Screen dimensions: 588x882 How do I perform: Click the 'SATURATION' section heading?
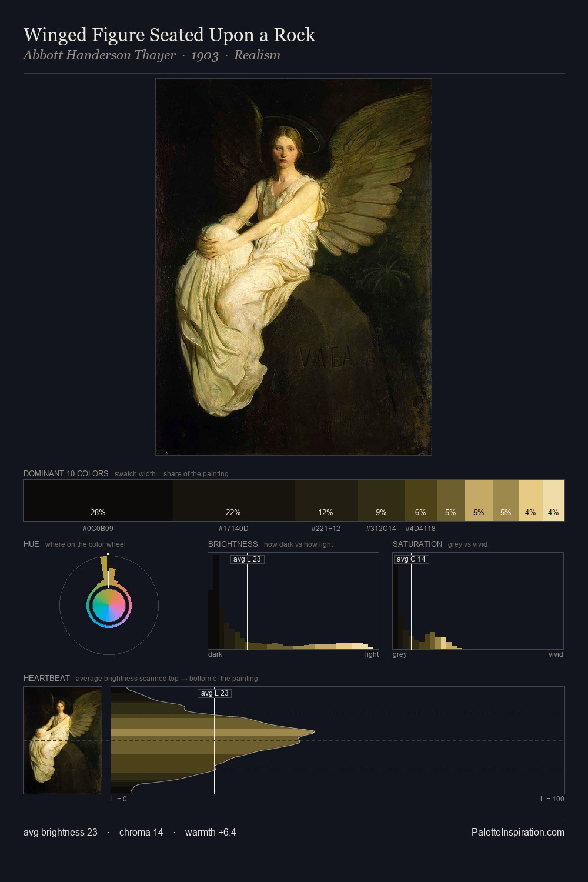(x=417, y=544)
